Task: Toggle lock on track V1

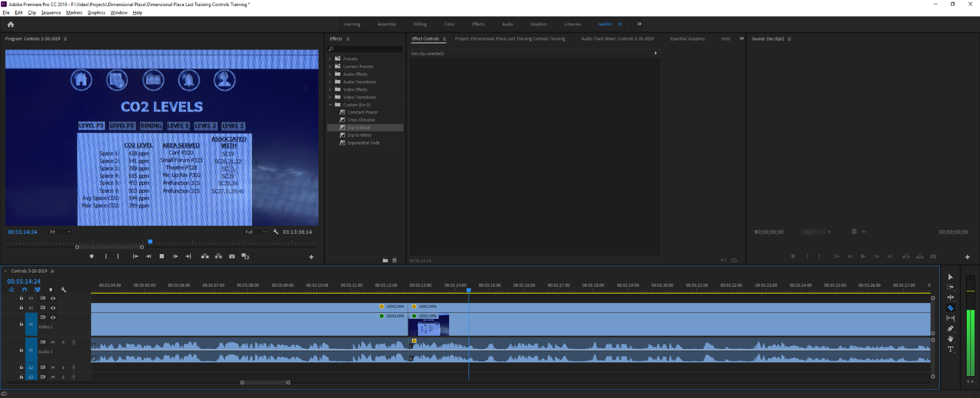Action: pos(21,324)
